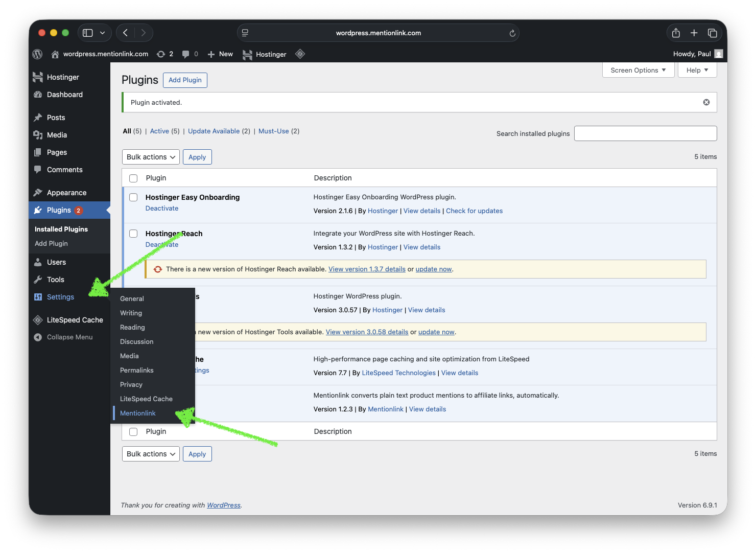Click the user avatar next to Howdy, Paul
The height and width of the screenshot is (553, 756).
pos(719,54)
